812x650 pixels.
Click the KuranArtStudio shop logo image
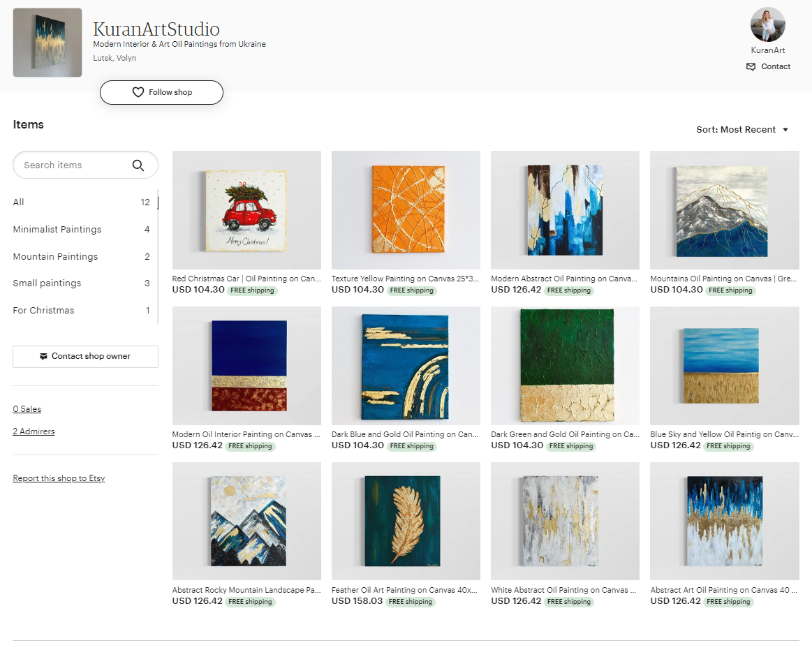(47, 43)
